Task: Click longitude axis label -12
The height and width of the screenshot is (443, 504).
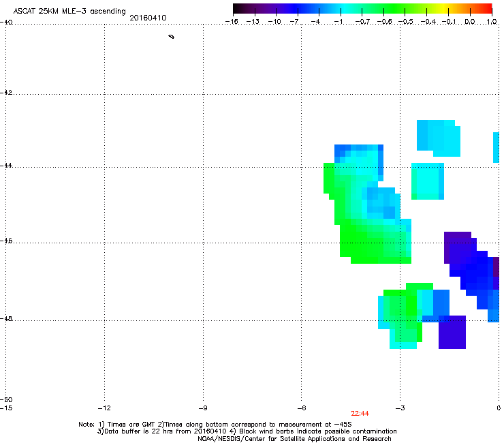Action: (x=104, y=408)
